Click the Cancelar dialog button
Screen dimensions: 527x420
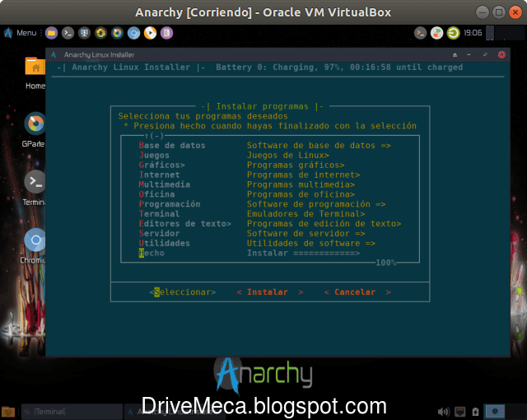point(357,292)
